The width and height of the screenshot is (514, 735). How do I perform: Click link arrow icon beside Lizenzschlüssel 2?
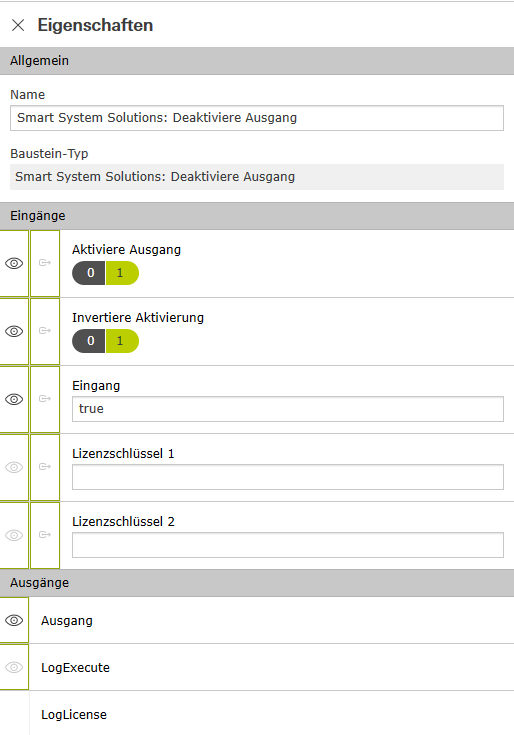pyautogui.click(x=45, y=534)
